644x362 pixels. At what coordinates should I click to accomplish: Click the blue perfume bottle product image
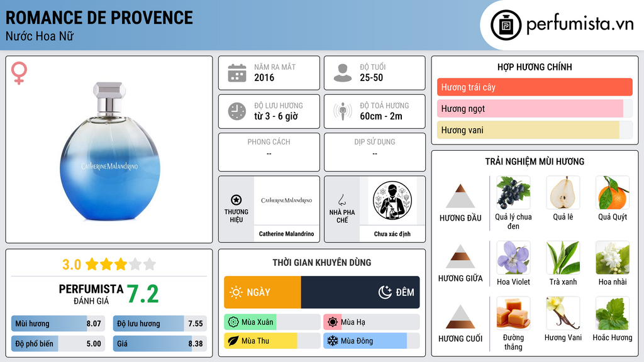pyautogui.click(x=110, y=151)
